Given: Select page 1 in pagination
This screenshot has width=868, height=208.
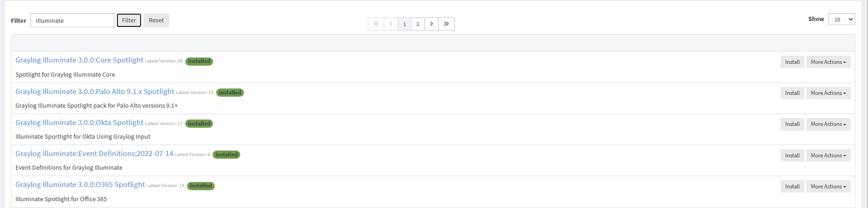Looking at the screenshot, I should [x=405, y=24].
